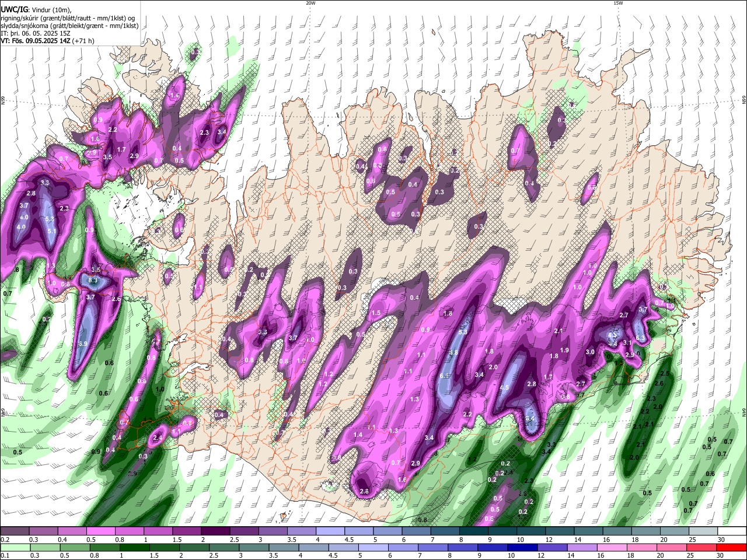Pick the white 30 swatch in top legend row
Screen dimensions: 747x560
(732, 531)
